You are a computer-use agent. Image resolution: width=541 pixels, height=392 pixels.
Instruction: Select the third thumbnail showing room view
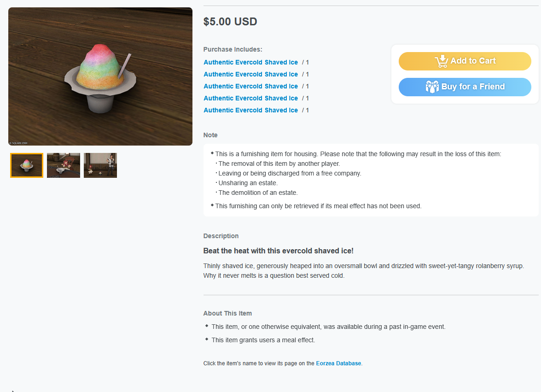click(100, 165)
